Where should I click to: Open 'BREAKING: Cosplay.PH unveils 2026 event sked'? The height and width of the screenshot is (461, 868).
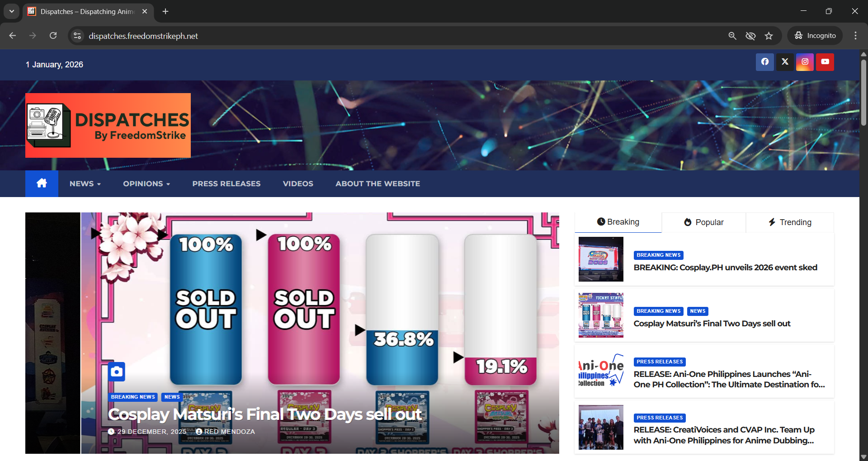click(x=725, y=268)
